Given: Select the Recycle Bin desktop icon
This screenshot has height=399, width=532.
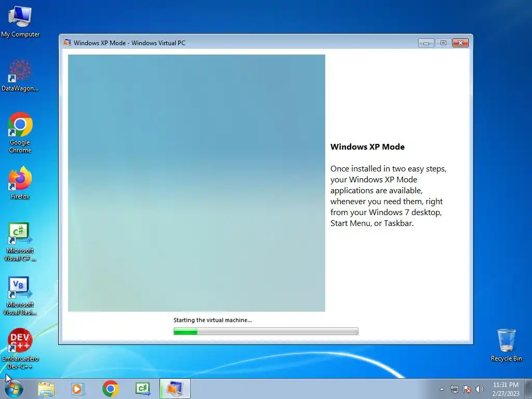Looking at the screenshot, I should [506, 345].
